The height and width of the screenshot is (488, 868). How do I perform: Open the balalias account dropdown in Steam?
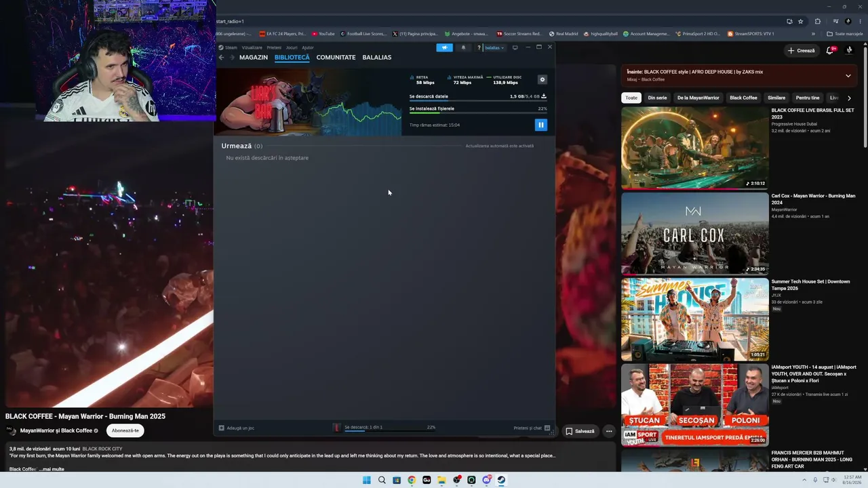click(x=494, y=47)
